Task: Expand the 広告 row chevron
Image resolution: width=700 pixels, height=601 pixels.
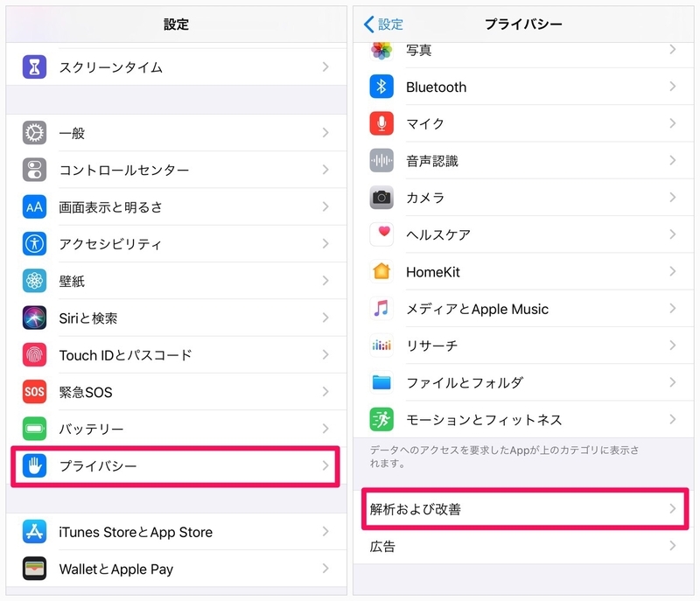Action: pos(673,546)
